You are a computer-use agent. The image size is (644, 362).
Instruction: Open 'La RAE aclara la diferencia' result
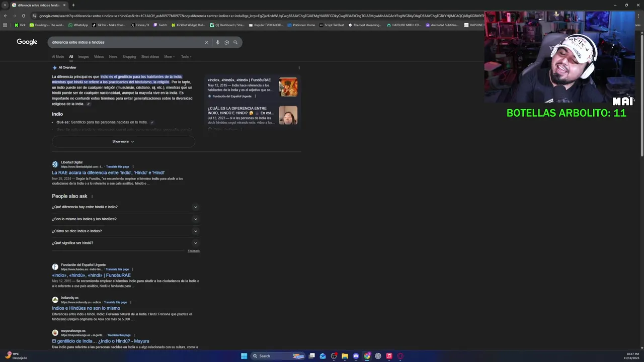click(108, 173)
